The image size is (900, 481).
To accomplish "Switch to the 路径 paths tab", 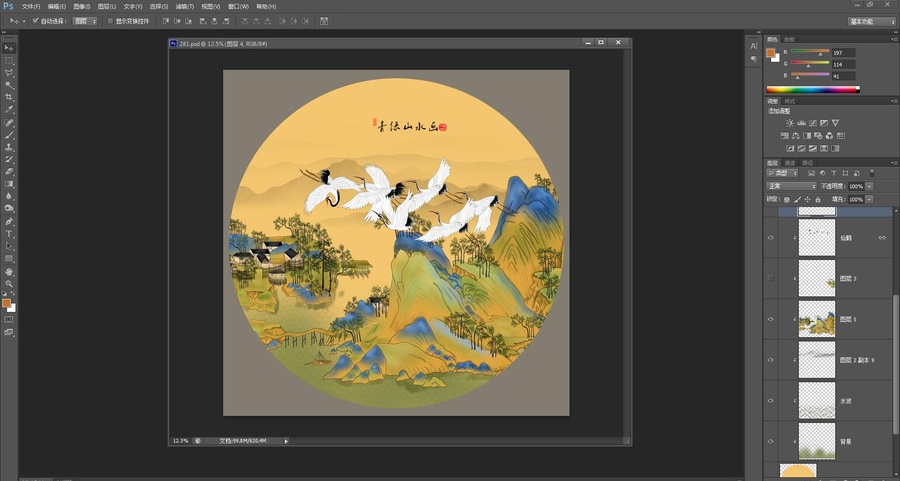I will 808,162.
